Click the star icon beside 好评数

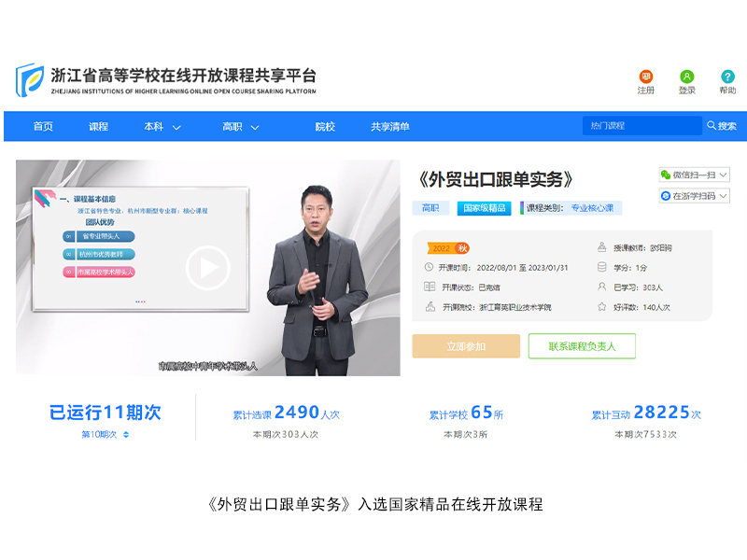click(602, 306)
